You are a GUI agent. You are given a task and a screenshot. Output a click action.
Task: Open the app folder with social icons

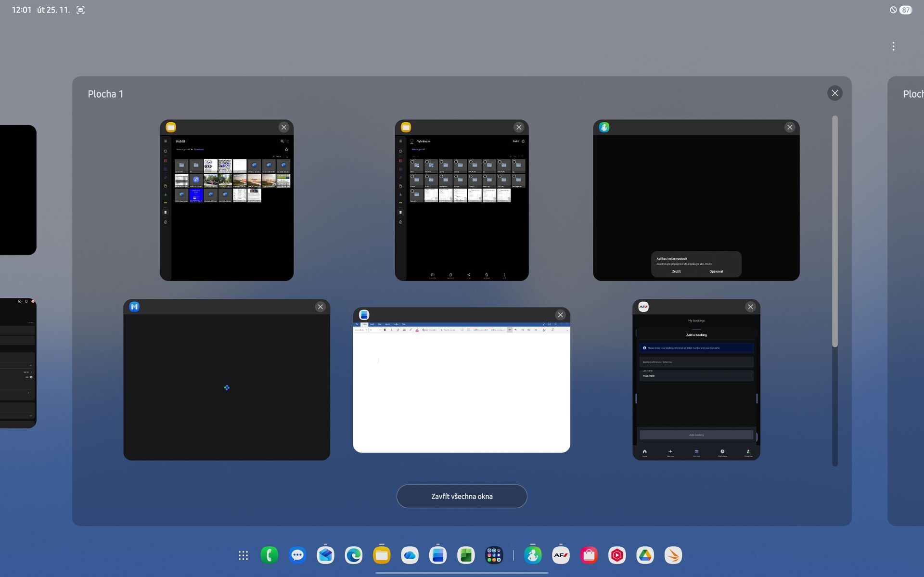coord(494,555)
